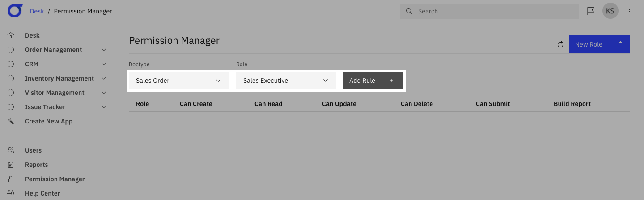Click the KS user avatar
Image resolution: width=644 pixels, height=200 pixels.
pyautogui.click(x=610, y=11)
